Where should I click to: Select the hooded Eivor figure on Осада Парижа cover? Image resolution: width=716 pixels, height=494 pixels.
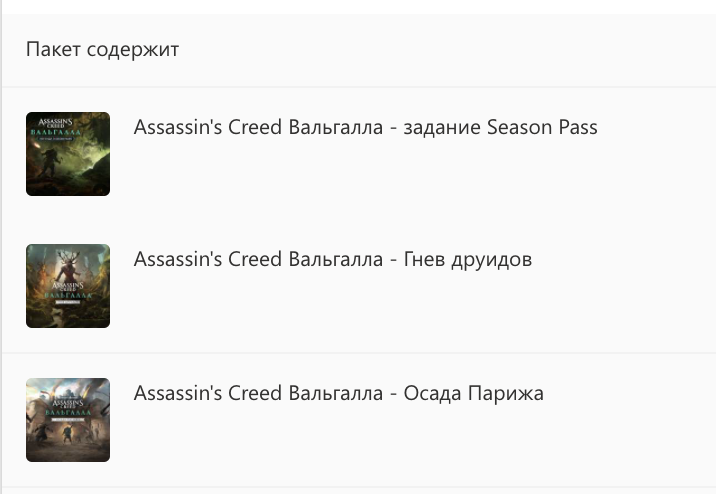[68, 435]
